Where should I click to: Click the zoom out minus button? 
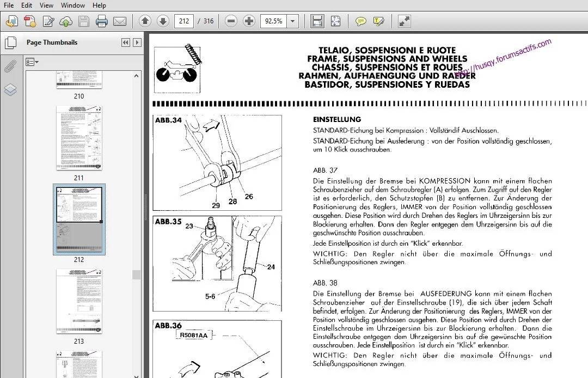(231, 21)
